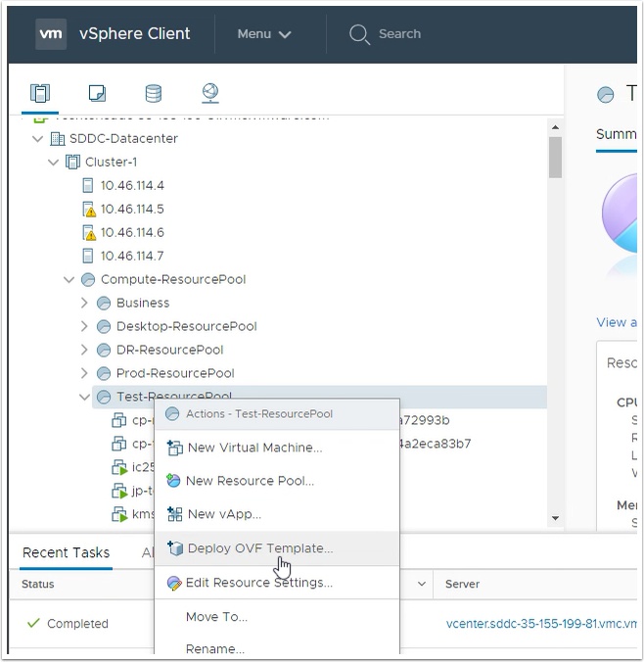The image size is (644, 662).
Task: Click the tree scrollbar up arrow
Action: [555, 127]
